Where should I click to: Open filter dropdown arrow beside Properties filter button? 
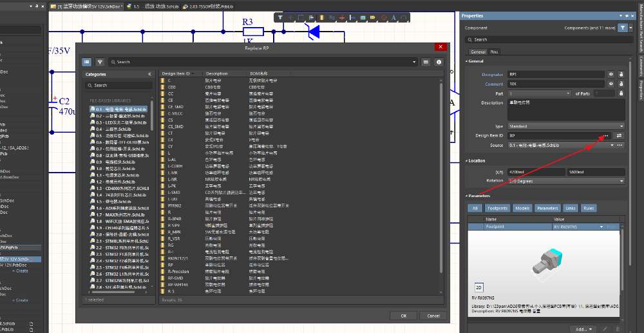(x=630, y=28)
